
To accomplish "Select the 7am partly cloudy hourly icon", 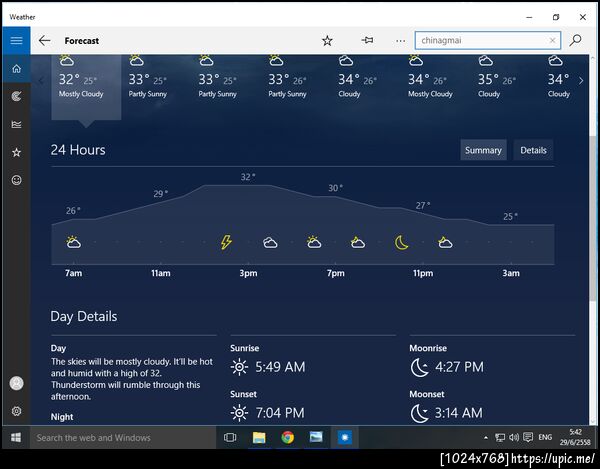I will point(73,242).
